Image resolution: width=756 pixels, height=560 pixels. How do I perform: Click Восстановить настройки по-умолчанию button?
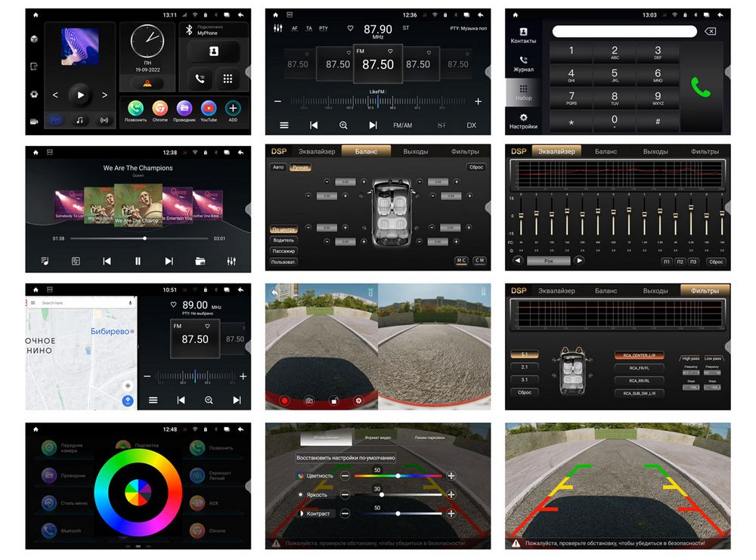coord(345,457)
